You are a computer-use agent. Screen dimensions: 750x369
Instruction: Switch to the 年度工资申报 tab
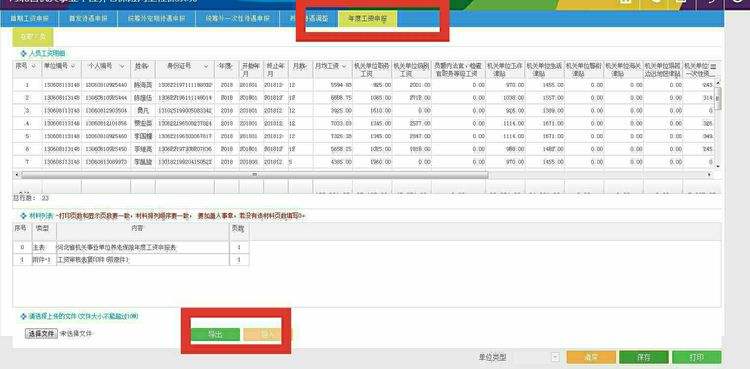367,19
